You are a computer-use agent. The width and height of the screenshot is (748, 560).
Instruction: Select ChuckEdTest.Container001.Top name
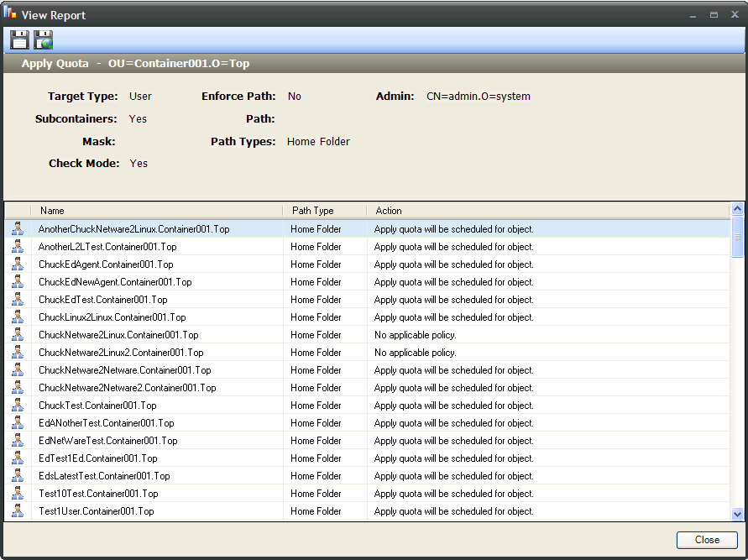tap(103, 300)
